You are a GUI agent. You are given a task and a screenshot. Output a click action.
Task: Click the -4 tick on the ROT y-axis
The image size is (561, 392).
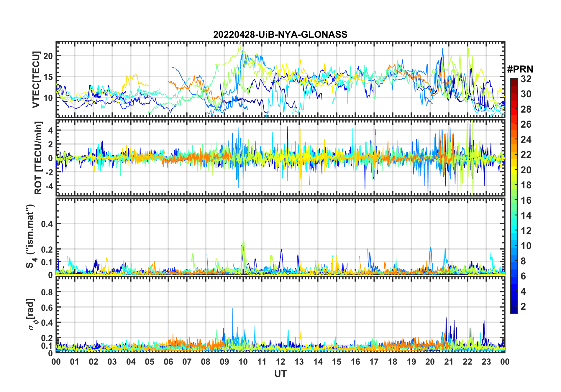click(50, 186)
